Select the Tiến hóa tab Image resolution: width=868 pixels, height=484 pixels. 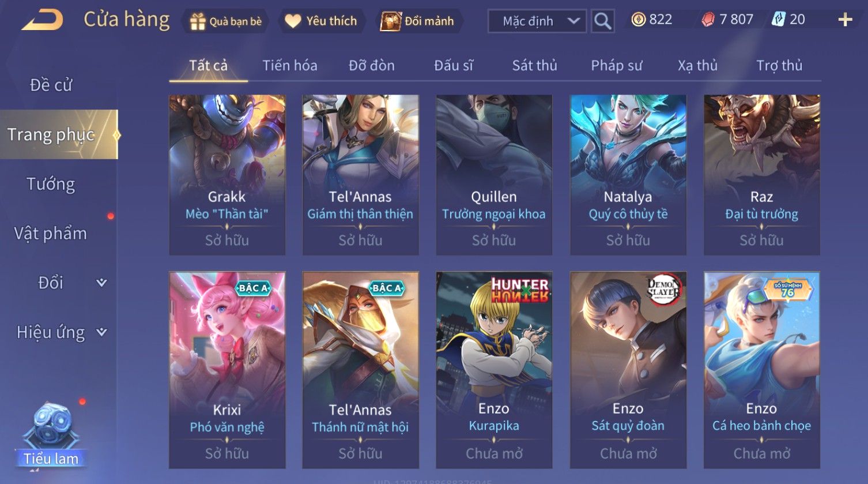pyautogui.click(x=289, y=66)
